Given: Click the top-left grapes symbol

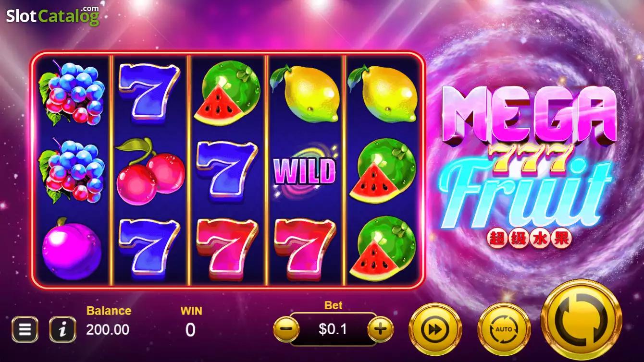Looking at the screenshot, I should click(72, 93).
